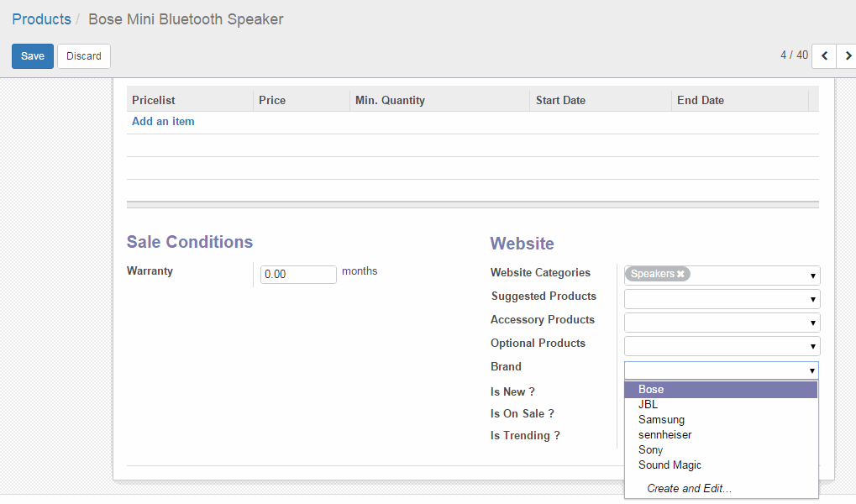
Task: Choose sennheiser from brand list
Action: point(721,434)
